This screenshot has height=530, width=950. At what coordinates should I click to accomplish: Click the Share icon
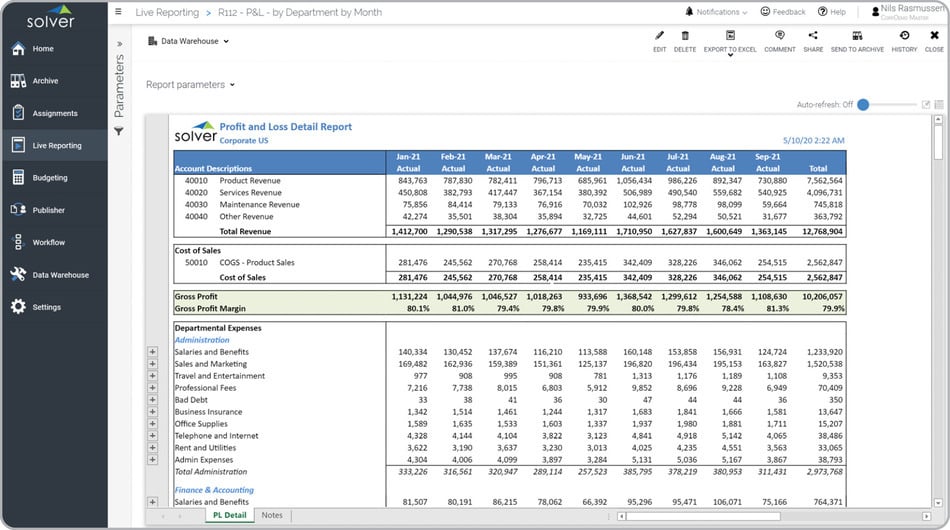pos(813,36)
